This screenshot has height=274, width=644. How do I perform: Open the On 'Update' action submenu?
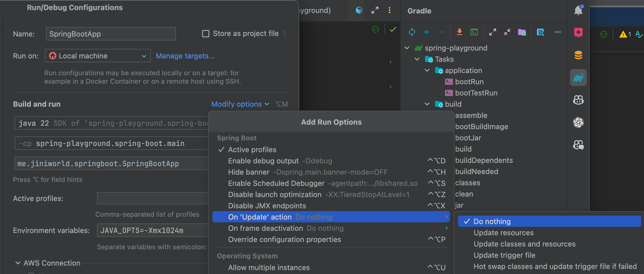coord(331,217)
